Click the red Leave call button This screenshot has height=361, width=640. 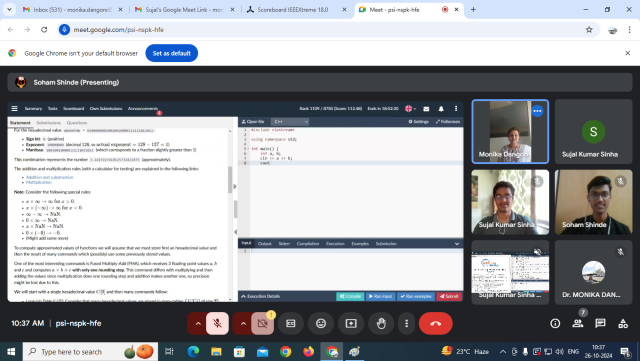[436, 323]
